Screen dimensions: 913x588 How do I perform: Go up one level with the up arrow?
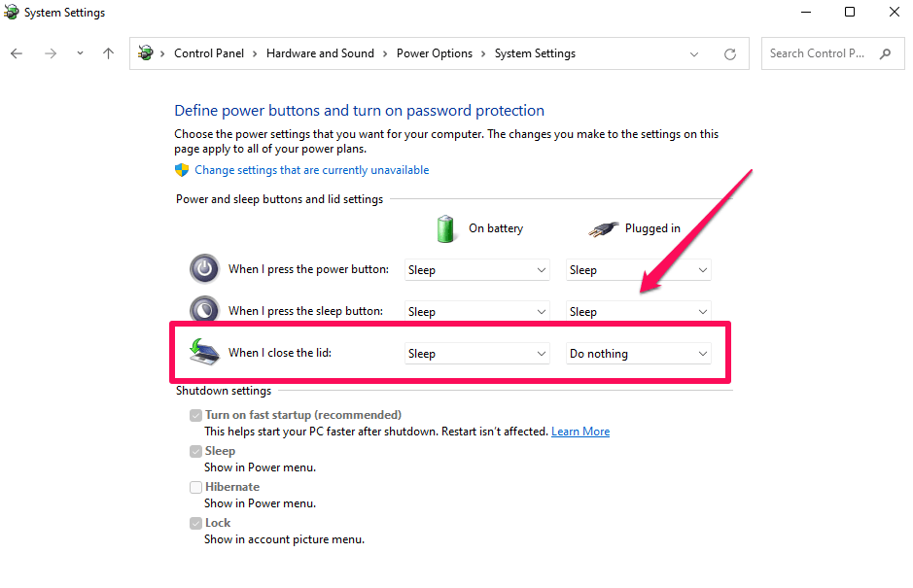[108, 53]
